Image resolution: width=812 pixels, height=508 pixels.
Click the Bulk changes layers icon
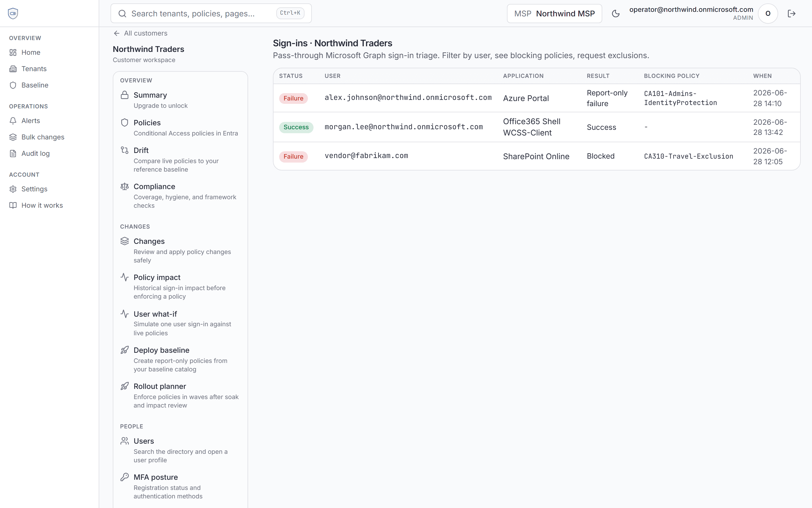coord(13,137)
